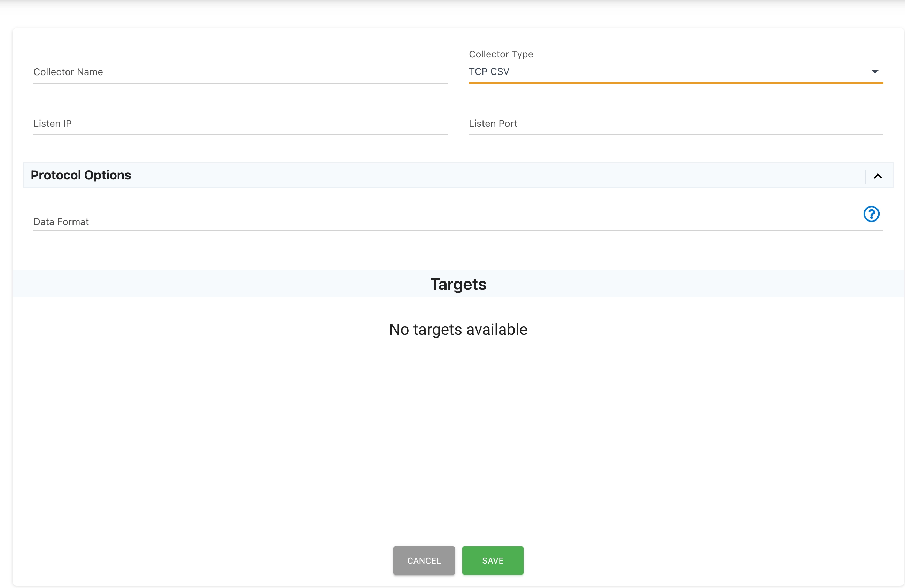The height and width of the screenshot is (588, 905).
Task: Click the Targets section header
Action: coord(458,284)
